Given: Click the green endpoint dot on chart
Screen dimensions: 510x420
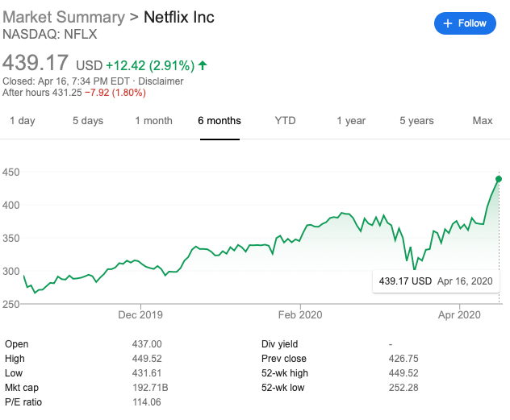Looking at the screenshot, I should coord(499,179).
